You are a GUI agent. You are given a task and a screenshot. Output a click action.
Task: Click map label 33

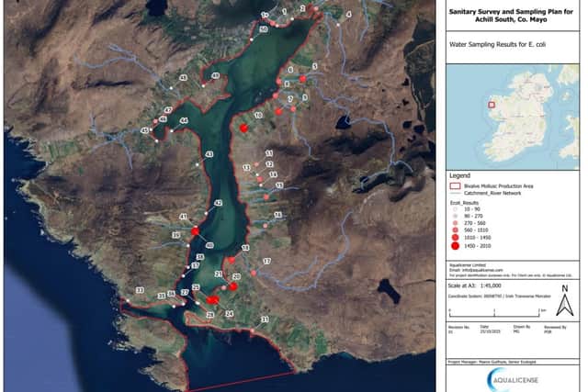pos(140,290)
